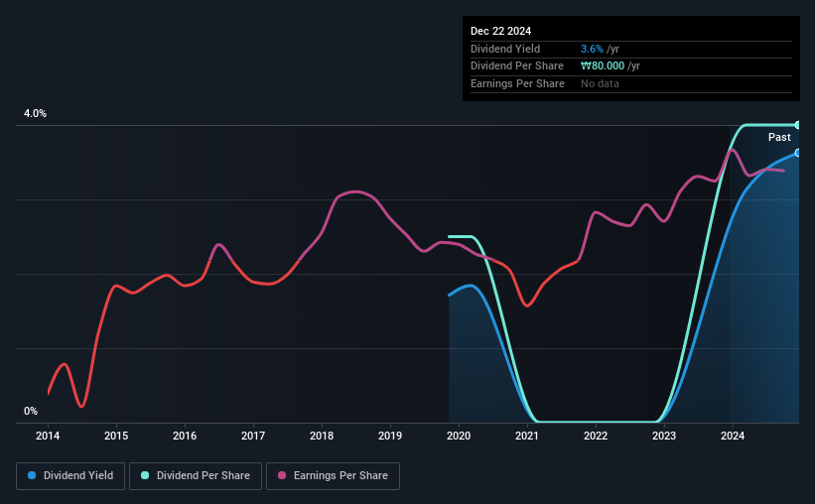Click the 2020 x-axis year label
Screen dimensions: 815x504
[x=459, y=436]
